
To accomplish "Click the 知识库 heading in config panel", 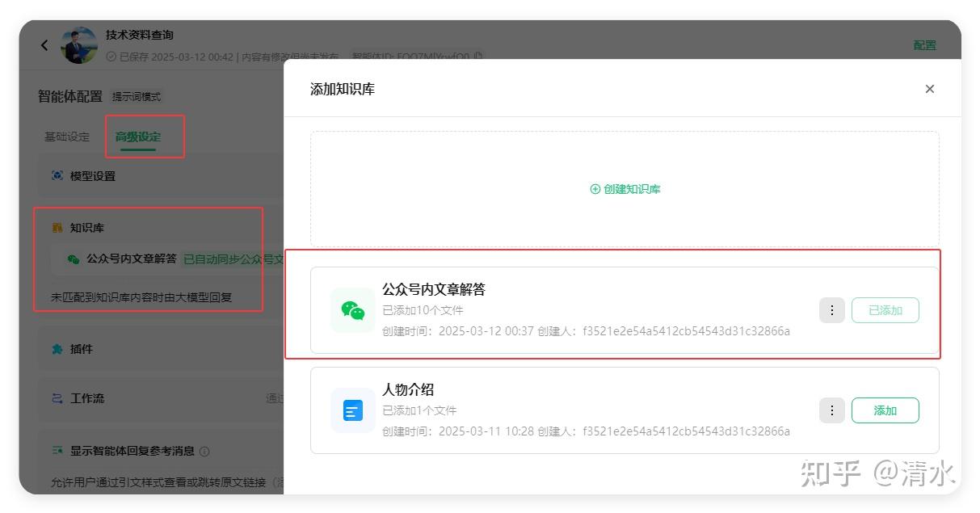I will point(87,228).
